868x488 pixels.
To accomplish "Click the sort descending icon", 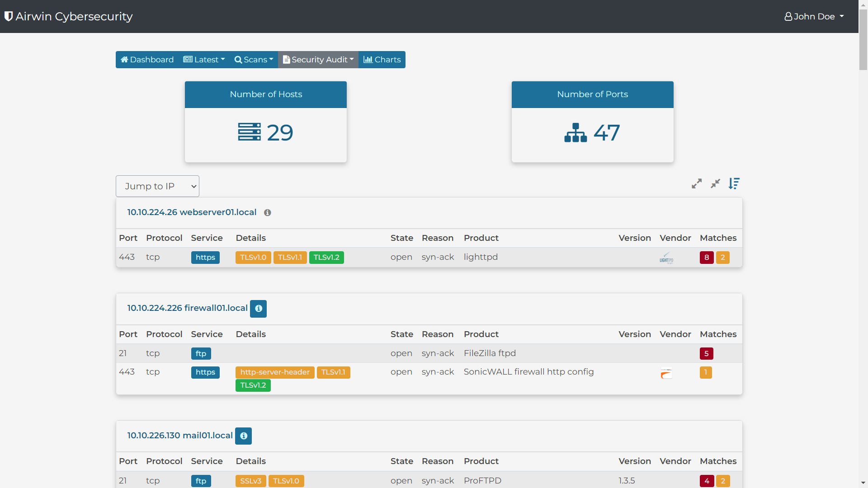I will tap(734, 183).
